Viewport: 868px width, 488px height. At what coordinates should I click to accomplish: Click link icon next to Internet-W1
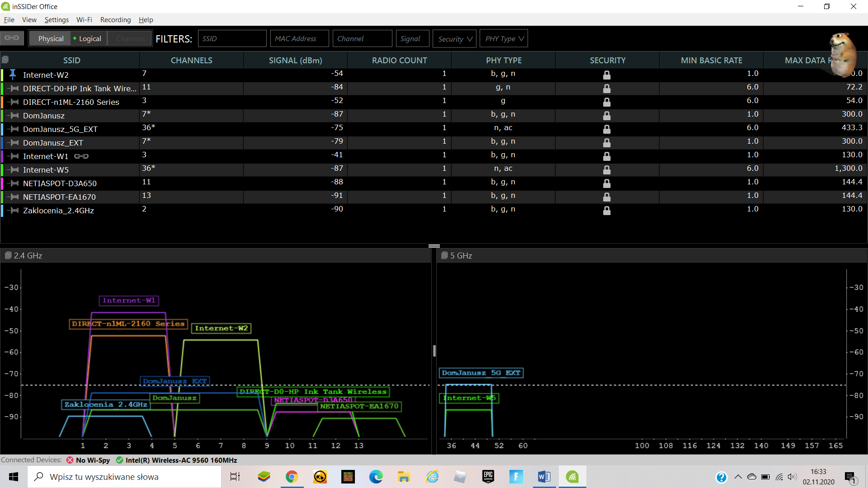(81, 156)
